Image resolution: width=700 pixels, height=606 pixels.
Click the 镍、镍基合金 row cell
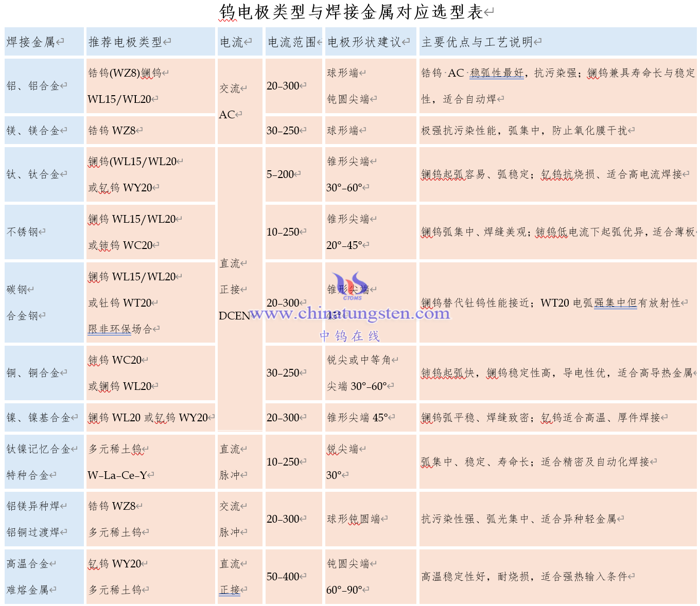39,418
